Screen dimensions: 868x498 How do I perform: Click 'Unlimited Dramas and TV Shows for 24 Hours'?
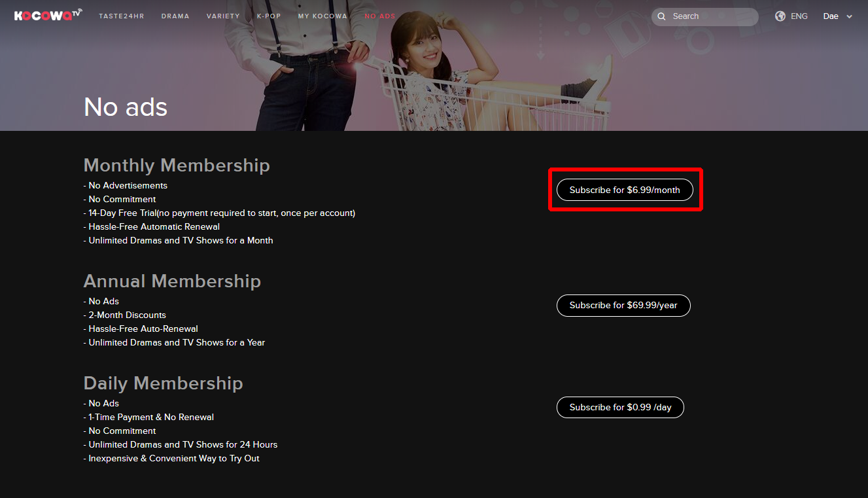pyautogui.click(x=181, y=444)
